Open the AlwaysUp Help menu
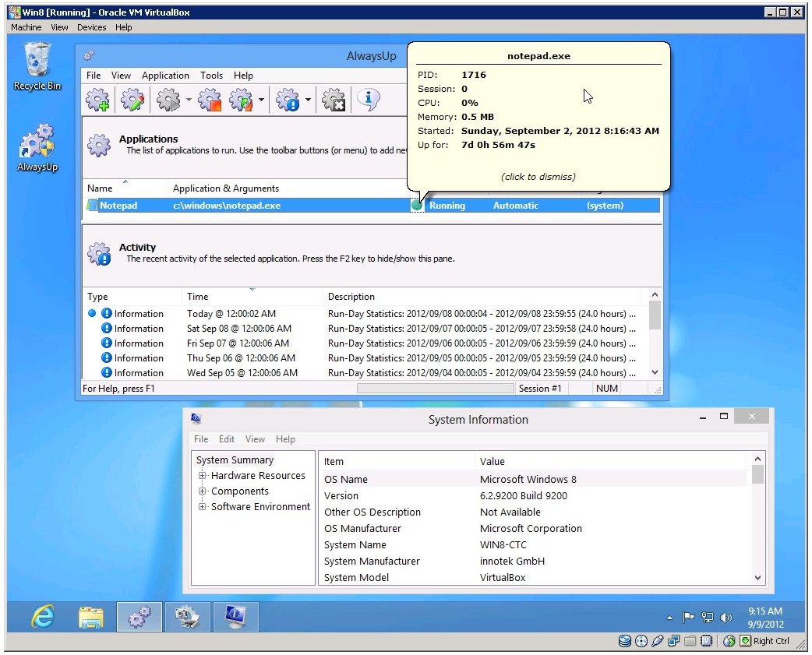This screenshot has height=655, width=812. coord(243,76)
